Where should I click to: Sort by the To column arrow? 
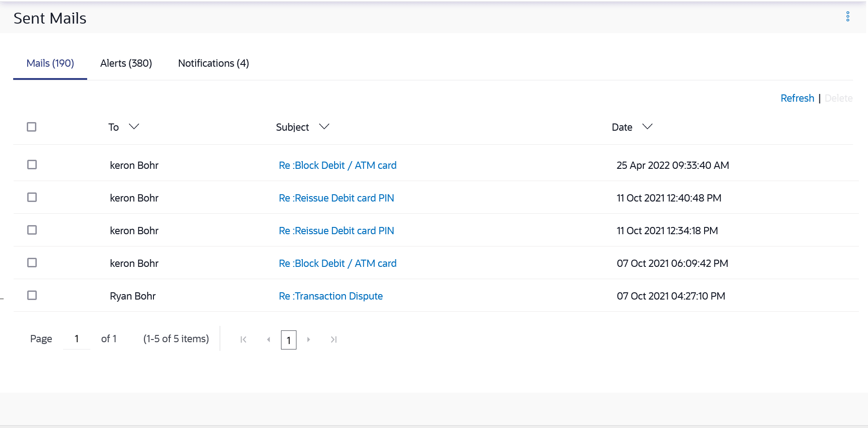point(134,127)
